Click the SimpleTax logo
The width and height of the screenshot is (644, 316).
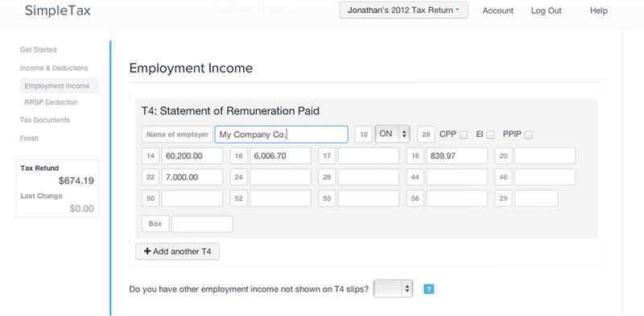pos(57,10)
